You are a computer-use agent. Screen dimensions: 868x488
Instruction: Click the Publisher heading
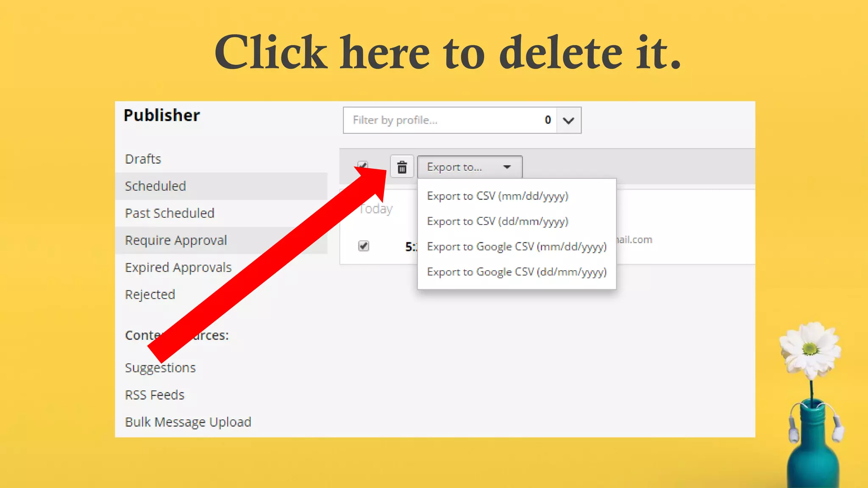click(x=161, y=115)
